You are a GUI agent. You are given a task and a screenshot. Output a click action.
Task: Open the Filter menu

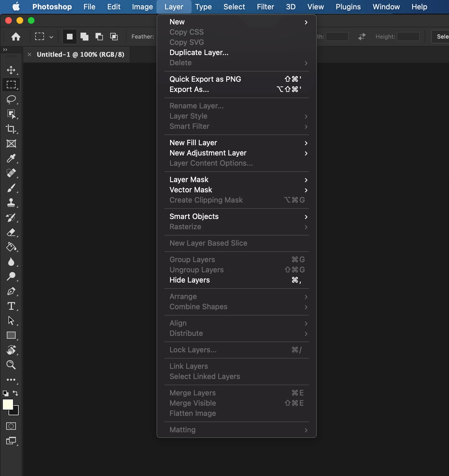(x=265, y=7)
